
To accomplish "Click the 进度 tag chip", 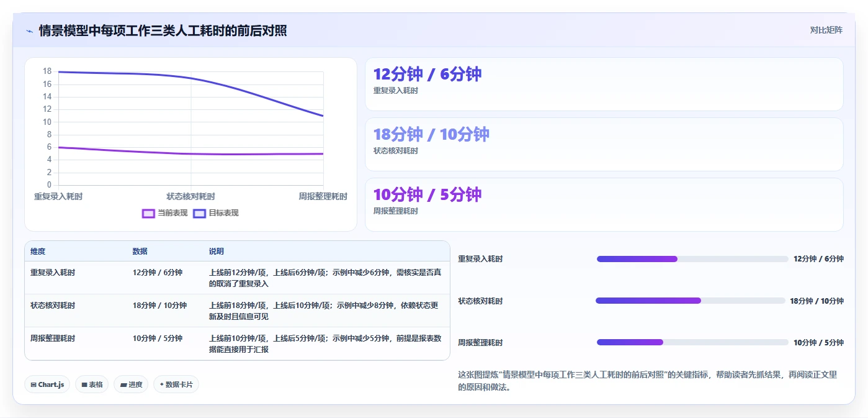I will point(131,384).
